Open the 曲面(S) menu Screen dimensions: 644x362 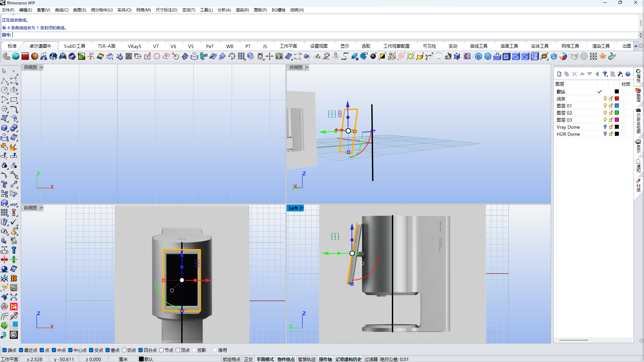80,10
